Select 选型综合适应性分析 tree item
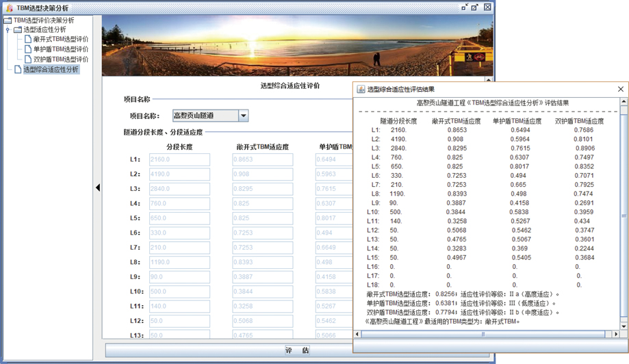The width and height of the screenshot is (629, 364). click(51, 69)
